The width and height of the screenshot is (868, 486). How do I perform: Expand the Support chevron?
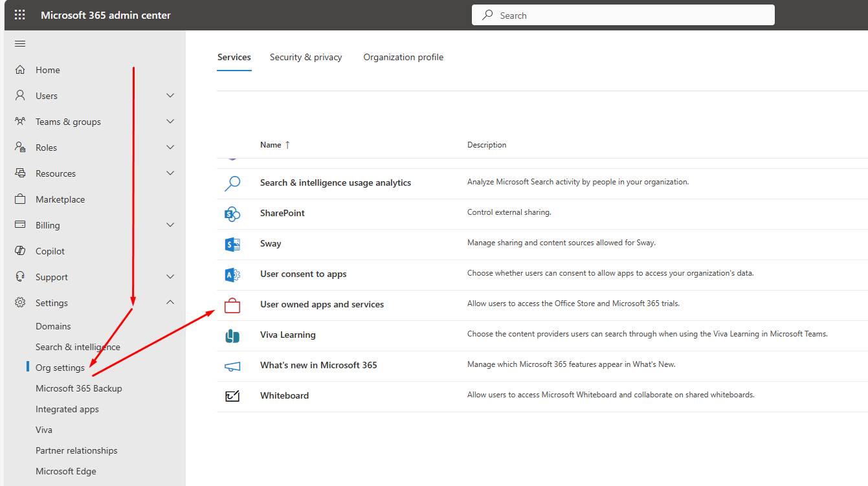tap(170, 277)
